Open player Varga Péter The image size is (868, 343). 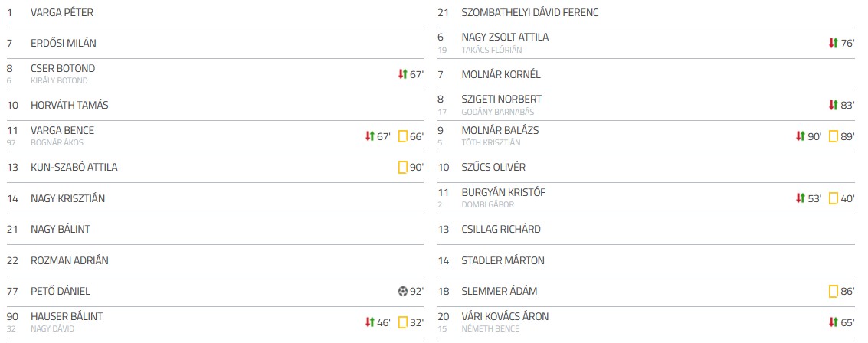[x=62, y=13]
